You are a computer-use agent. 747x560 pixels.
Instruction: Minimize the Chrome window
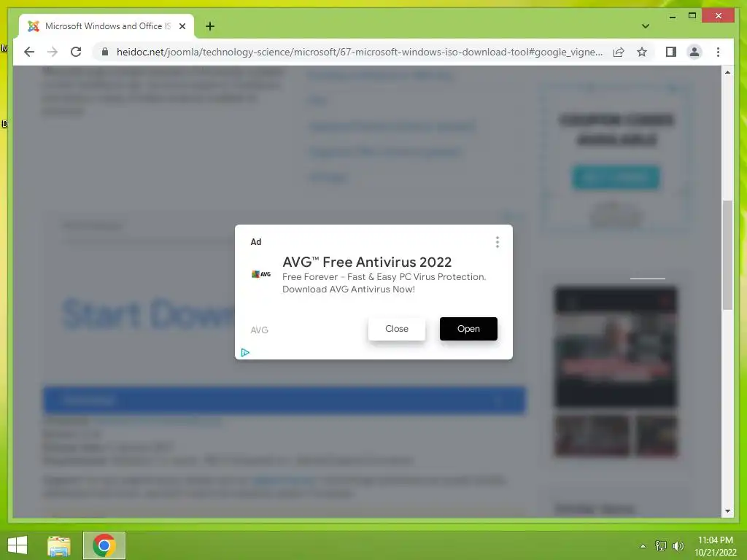coord(672,16)
